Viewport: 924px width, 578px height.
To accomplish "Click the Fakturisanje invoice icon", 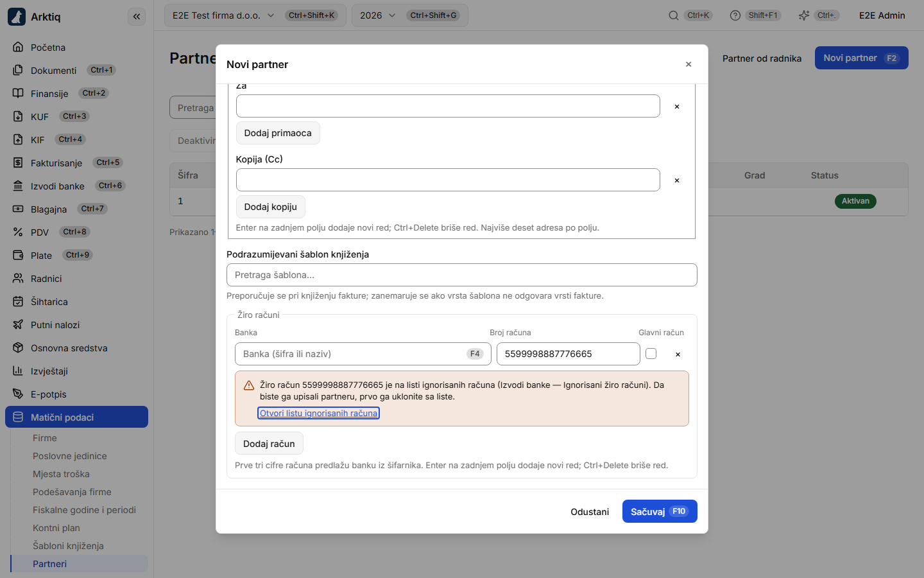I will point(18,163).
